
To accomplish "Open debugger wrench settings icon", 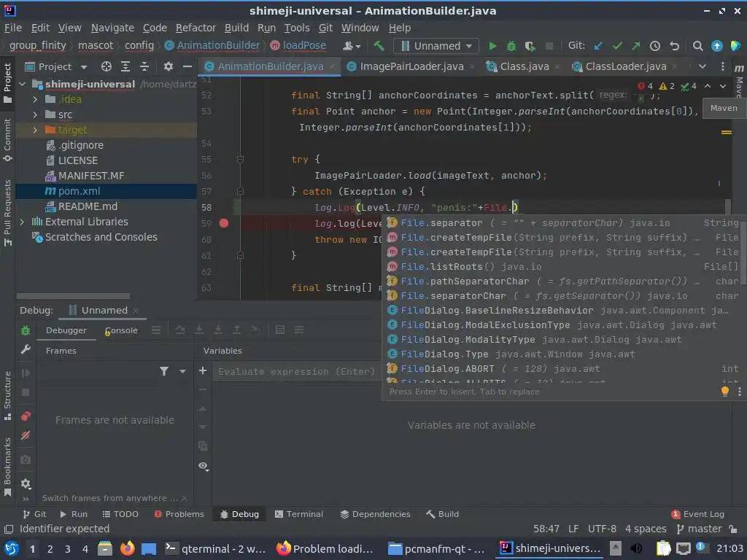I will tap(26, 349).
